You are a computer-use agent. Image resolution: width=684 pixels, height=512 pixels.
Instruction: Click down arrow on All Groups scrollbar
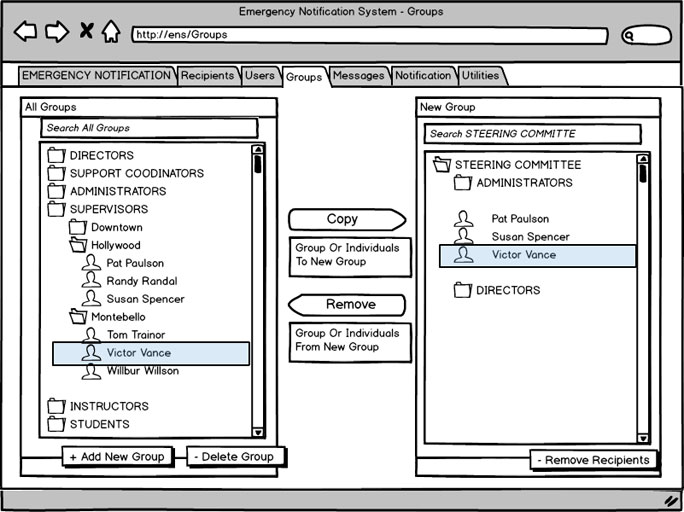(258, 432)
